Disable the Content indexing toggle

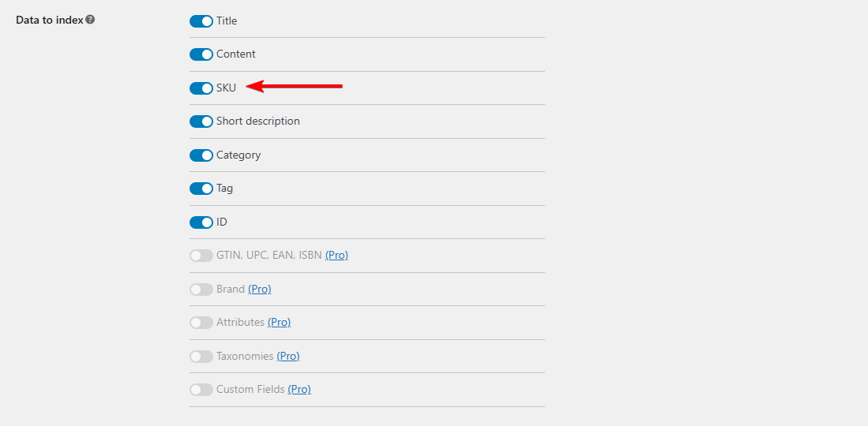pyautogui.click(x=201, y=54)
